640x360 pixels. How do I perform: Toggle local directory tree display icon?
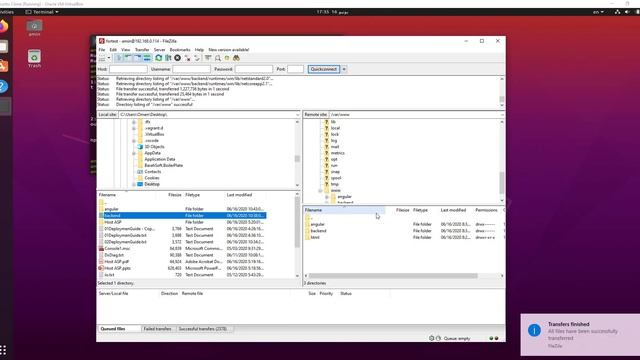[128, 58]
